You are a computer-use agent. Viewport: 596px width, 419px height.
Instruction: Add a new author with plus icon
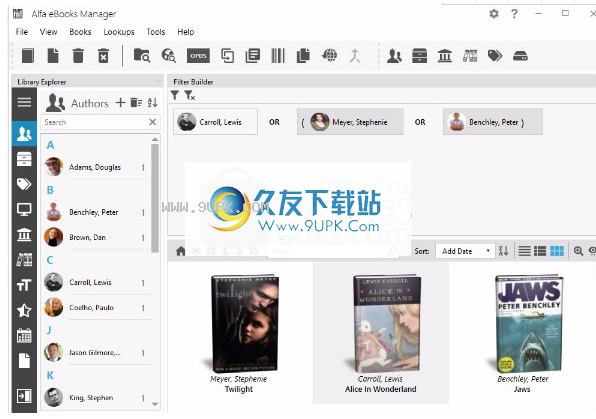pyautogui.click(x=120, y=102)
